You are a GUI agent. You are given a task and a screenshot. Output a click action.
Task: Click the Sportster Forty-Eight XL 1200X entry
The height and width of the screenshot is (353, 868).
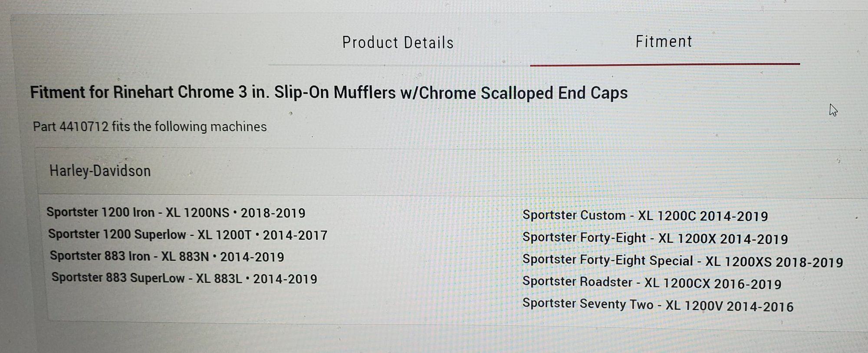(655, 238)
